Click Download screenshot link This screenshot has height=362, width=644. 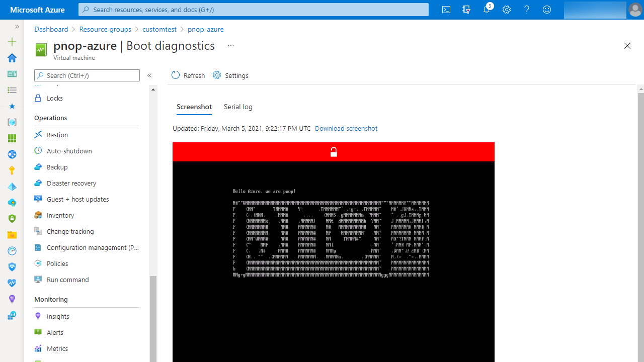pyautogui.click(x=346, y=128)
